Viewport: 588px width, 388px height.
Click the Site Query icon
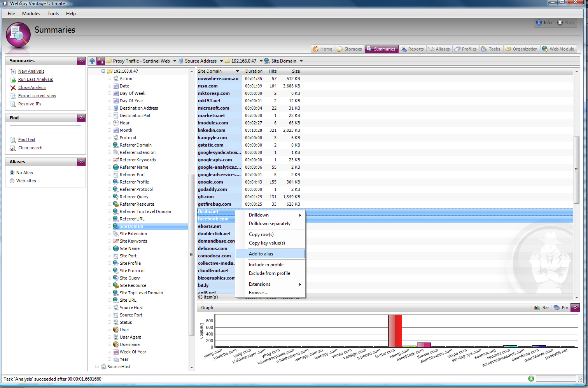coord(116,278)
